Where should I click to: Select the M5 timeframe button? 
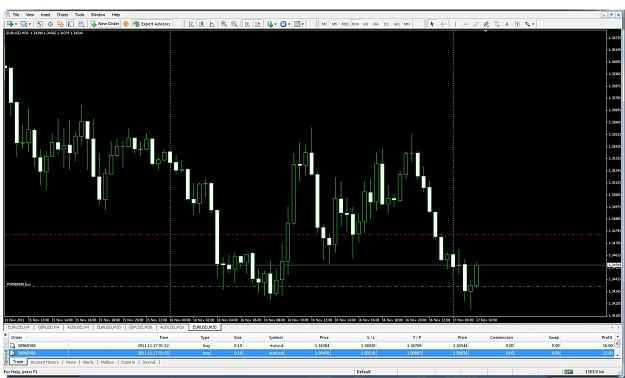click(334, 24)
